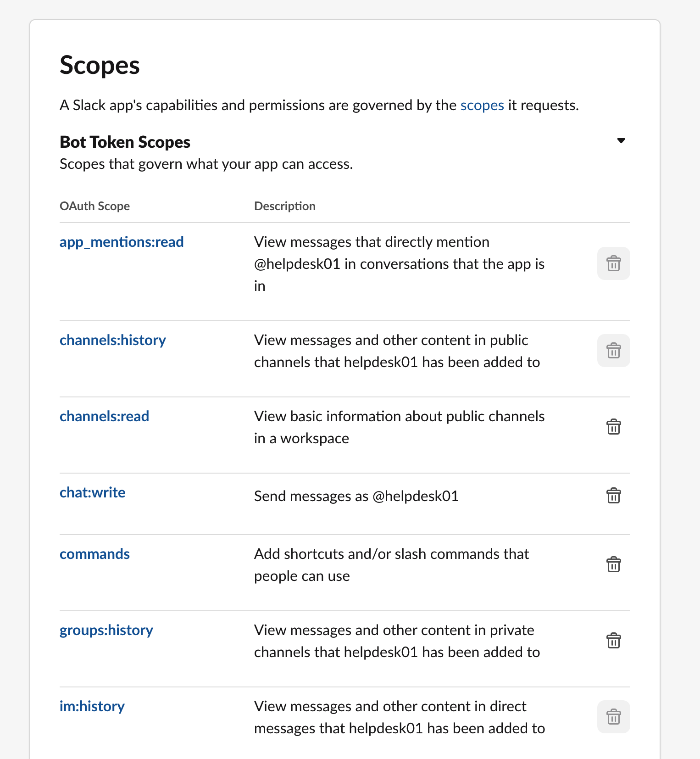
Task: Open the im:history scope link
Action: pos(92,706)
